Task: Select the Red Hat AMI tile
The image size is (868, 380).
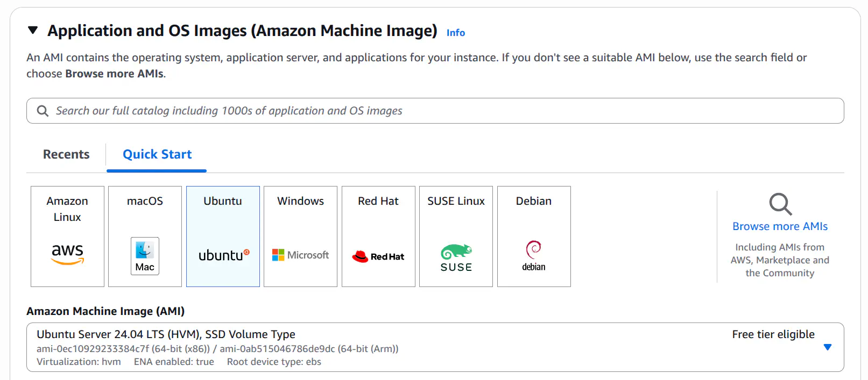Action: pos(378,236)
